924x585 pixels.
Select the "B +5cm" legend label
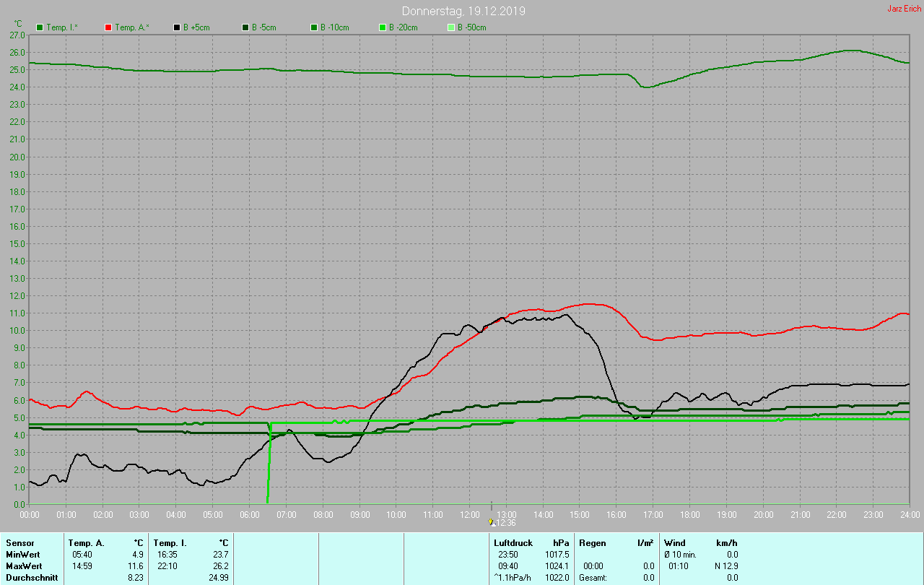[196, 27]
